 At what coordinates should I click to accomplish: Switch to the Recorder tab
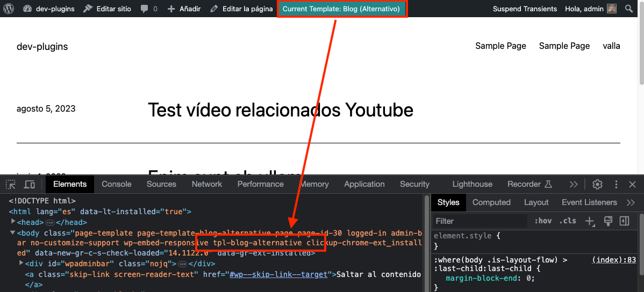click(529, 184)
